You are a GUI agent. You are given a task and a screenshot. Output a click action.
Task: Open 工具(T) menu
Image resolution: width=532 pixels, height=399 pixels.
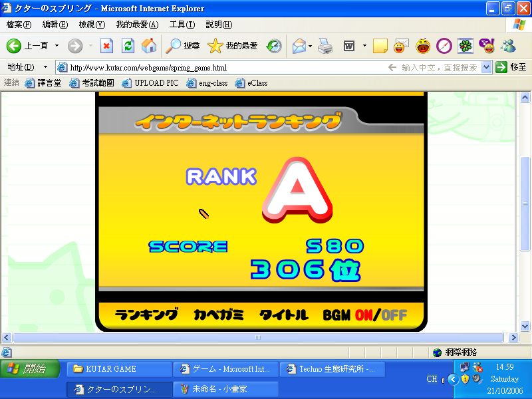[x=182, y=25]
